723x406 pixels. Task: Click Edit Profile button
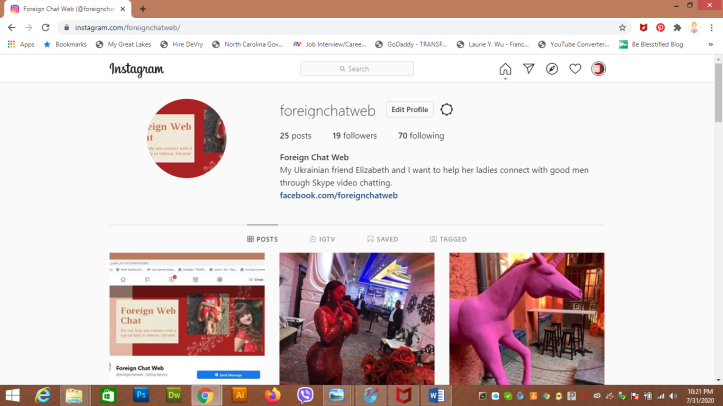coord(409,110)
